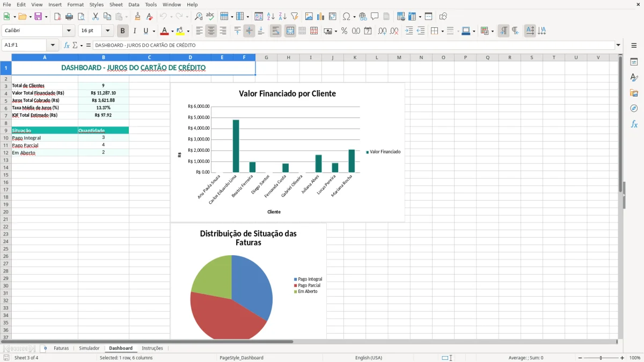
Task: Toggle Align Left
Action: point(199,31)
